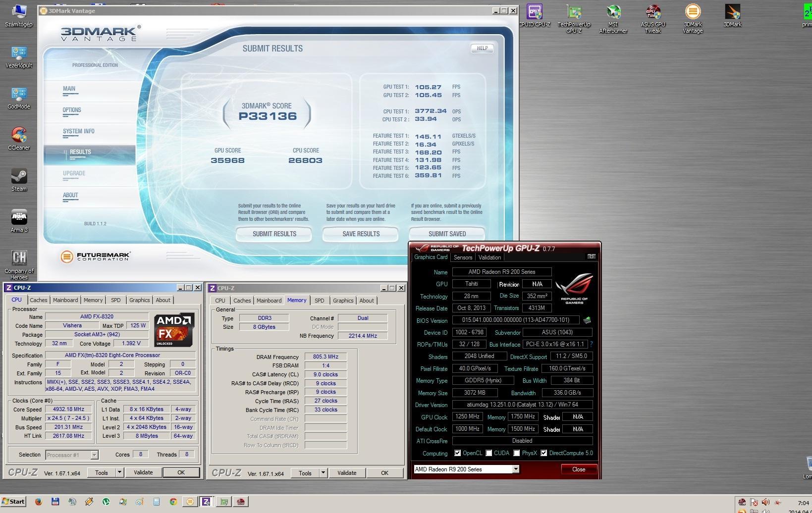
Task: Click Tools button in left CPU-Z
Action: click(102, 472)
